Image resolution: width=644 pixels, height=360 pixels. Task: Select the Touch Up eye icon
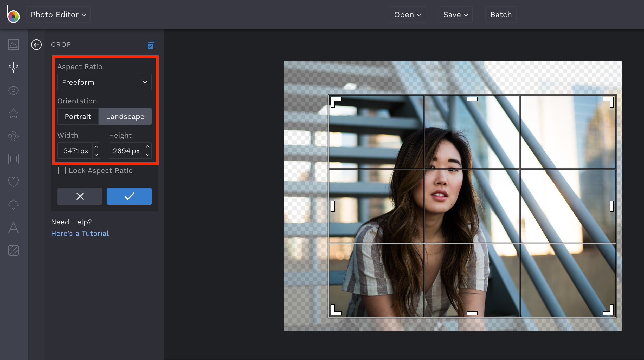(x=13, y=90)
